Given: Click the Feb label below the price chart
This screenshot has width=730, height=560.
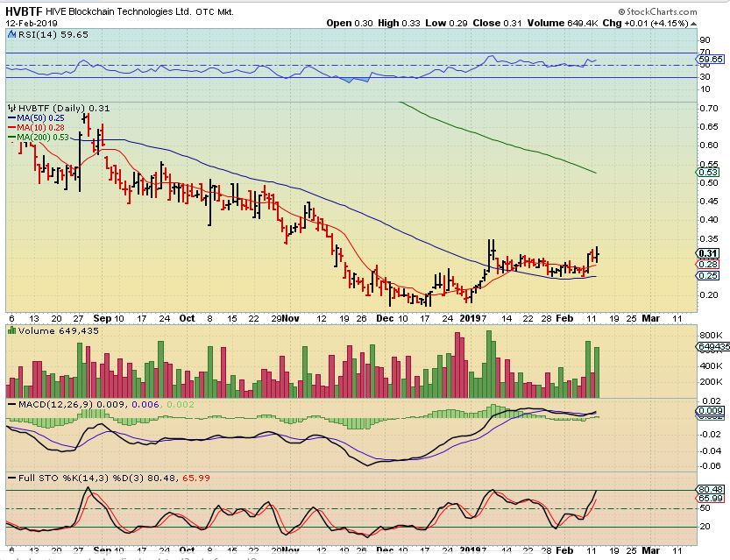Looking at the screenshot, I should (564, 318).
